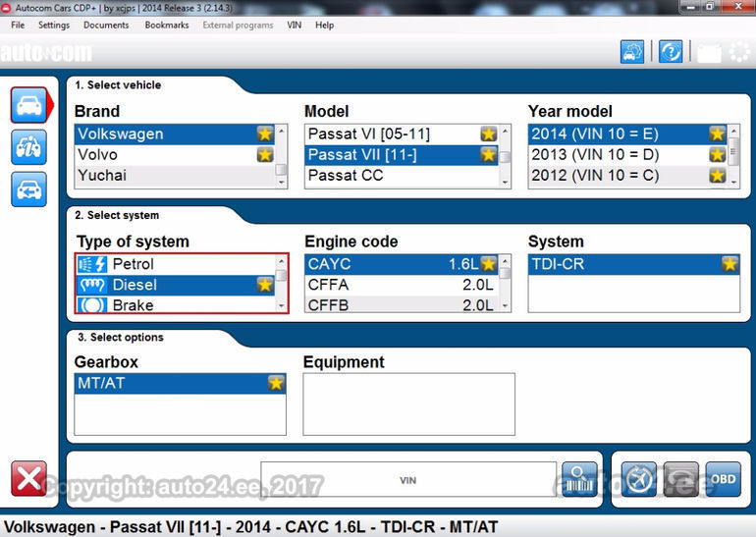Select CFFA 2.0L engine code
The height and width of the screenshot is (537, 756).
pos(402,285)
